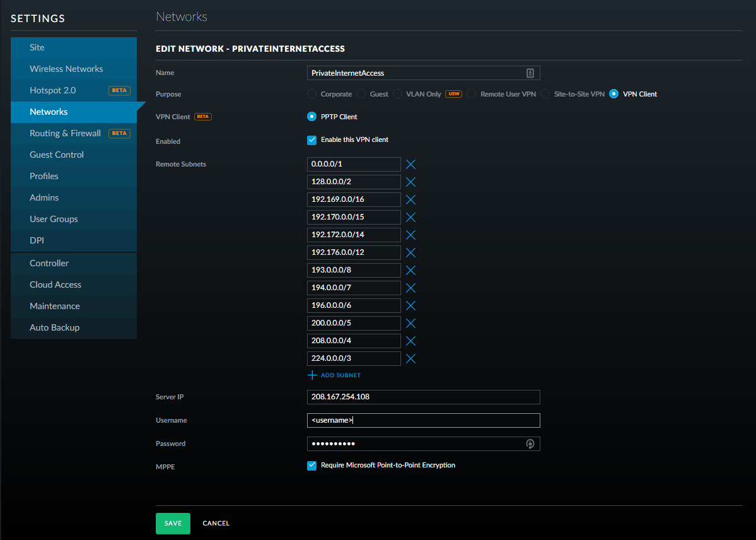Open Maintenance settings section
Screen dimensions: 756x540
74,307
